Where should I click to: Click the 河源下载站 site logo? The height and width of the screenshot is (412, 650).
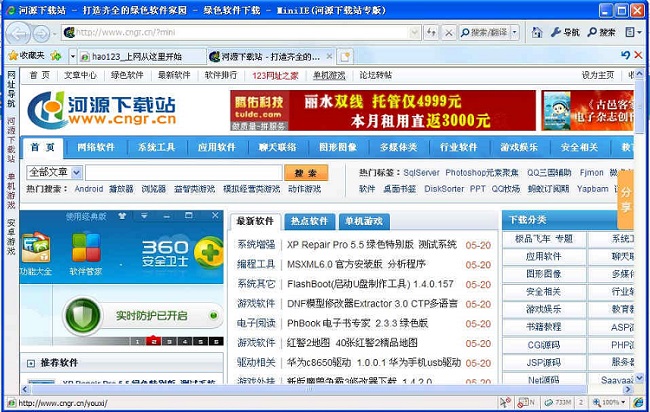tap(102, 110)
